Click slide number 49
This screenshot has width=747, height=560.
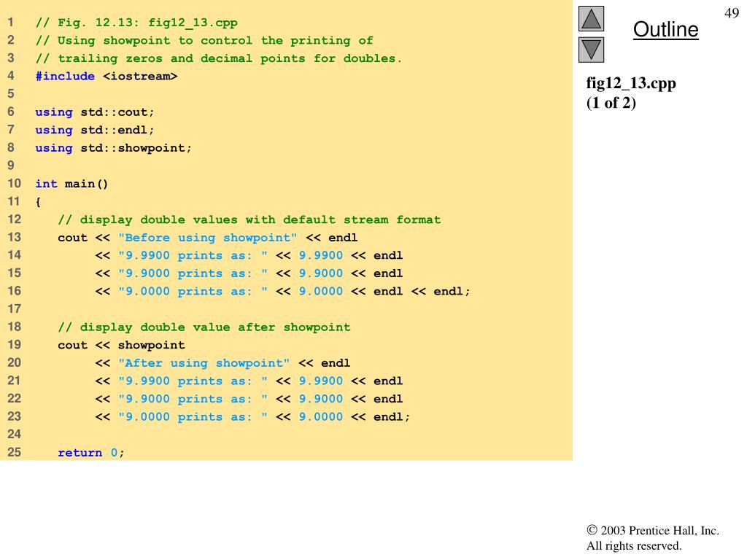pos(731,13)
